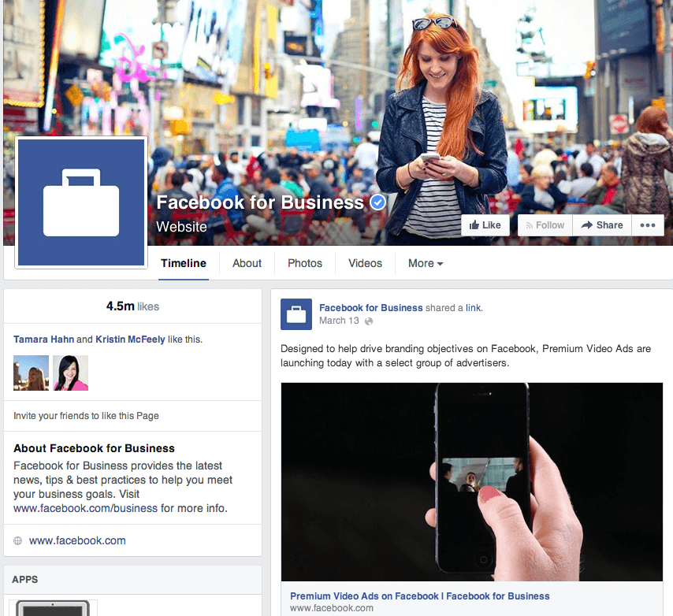Share the Facebook for Business page
Screen dimensions: 673x616
point(602,225)
